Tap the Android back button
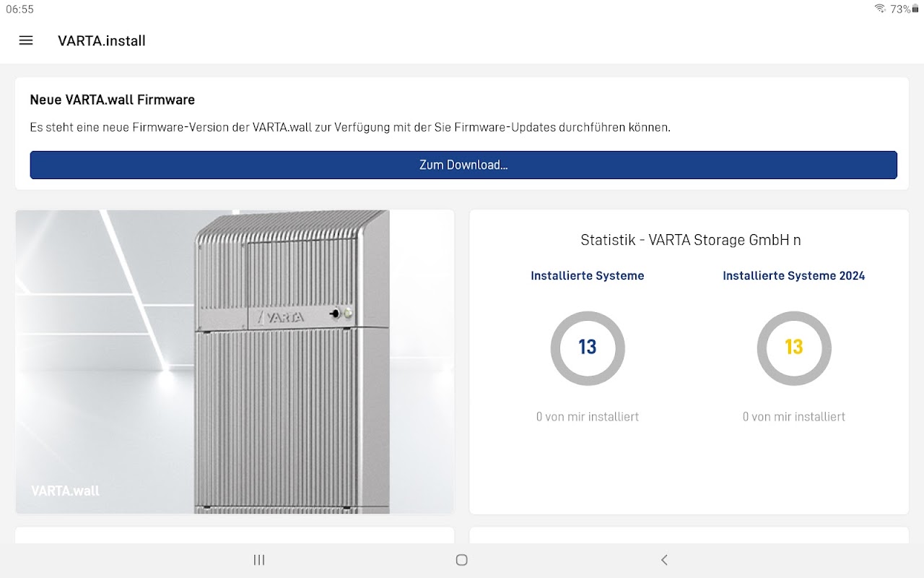This screenshot has height=578, width=924. click(664, 560)
